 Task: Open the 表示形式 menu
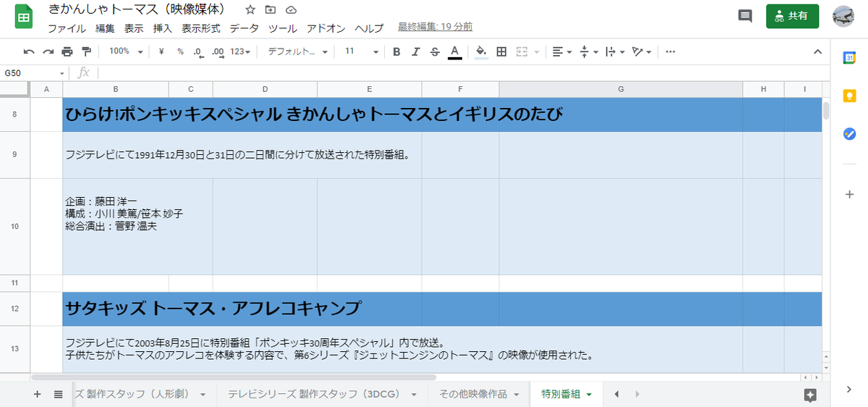coord(201,28)
